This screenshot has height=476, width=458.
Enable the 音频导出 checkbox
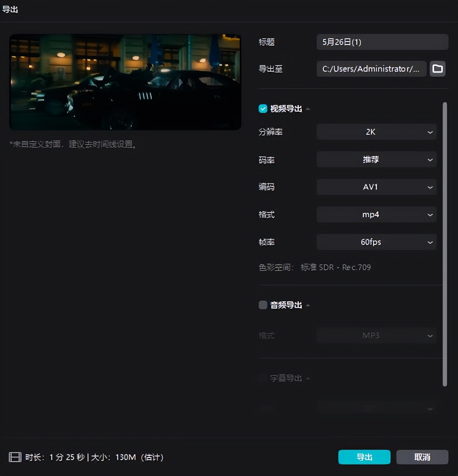[x=263, y=305]
